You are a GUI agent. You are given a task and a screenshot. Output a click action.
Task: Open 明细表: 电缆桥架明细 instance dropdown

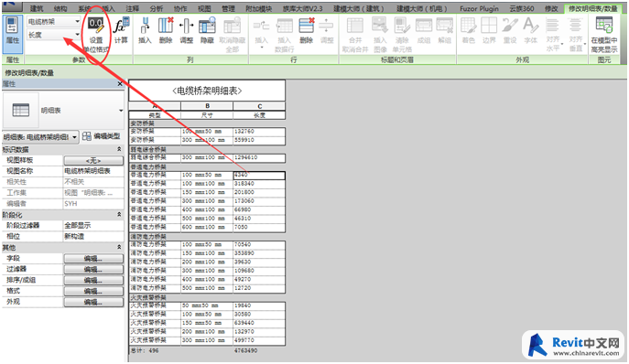(x=75, y=137)
